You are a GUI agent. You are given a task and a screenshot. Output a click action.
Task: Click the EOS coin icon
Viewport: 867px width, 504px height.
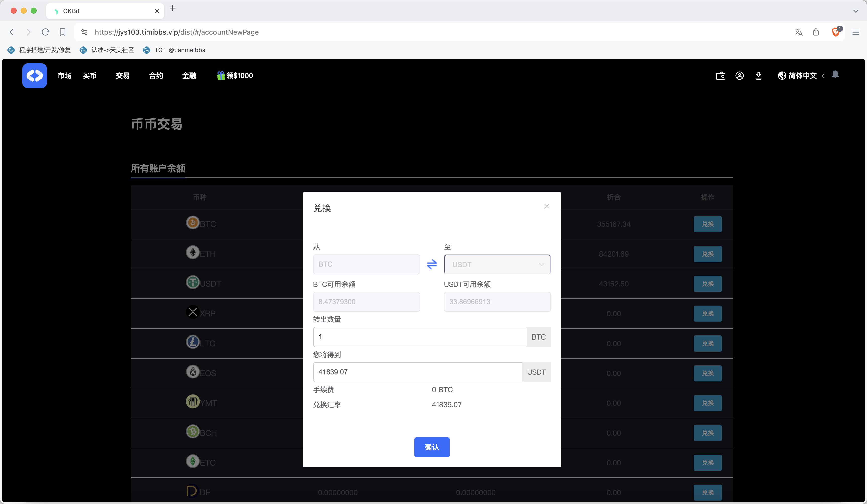[x=193, y=372]
